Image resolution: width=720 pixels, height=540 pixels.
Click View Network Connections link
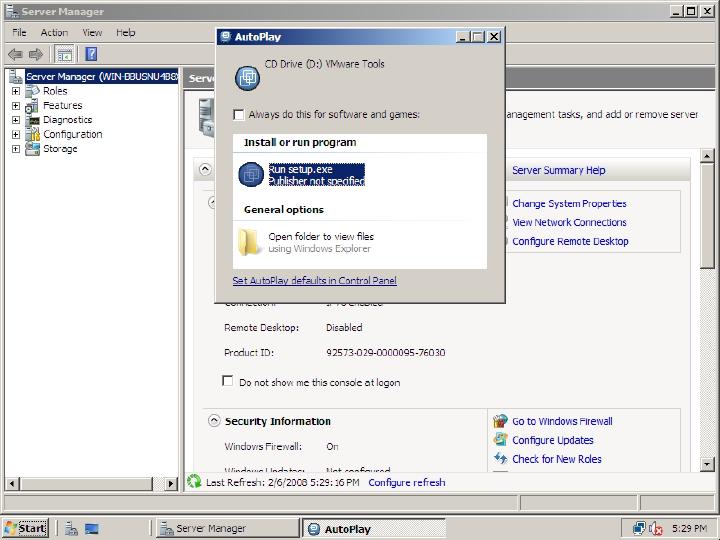coord(569,222)
